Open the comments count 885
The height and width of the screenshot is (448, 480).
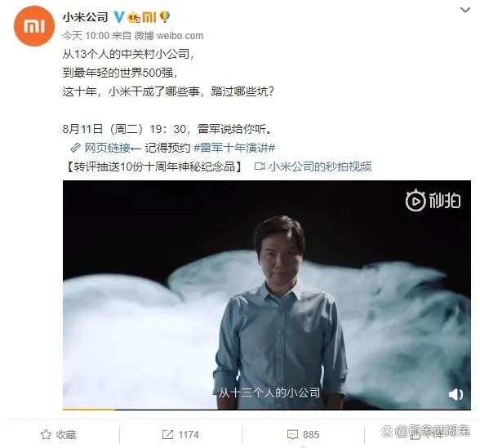point(303,434)
